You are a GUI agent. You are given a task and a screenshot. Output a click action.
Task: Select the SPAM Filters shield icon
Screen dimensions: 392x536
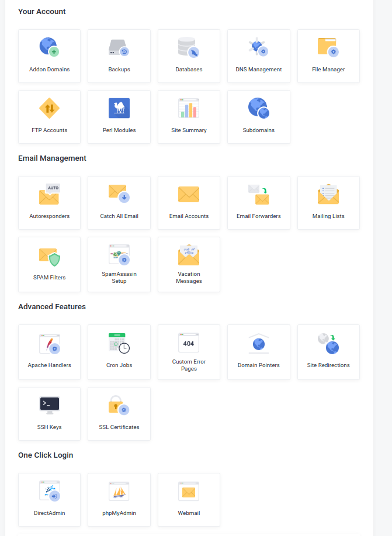tap(49, 255)
